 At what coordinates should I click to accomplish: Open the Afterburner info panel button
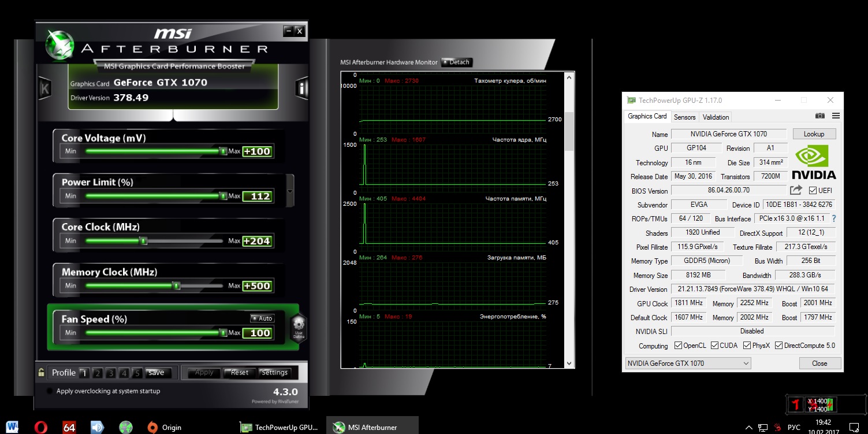[301, 88]
